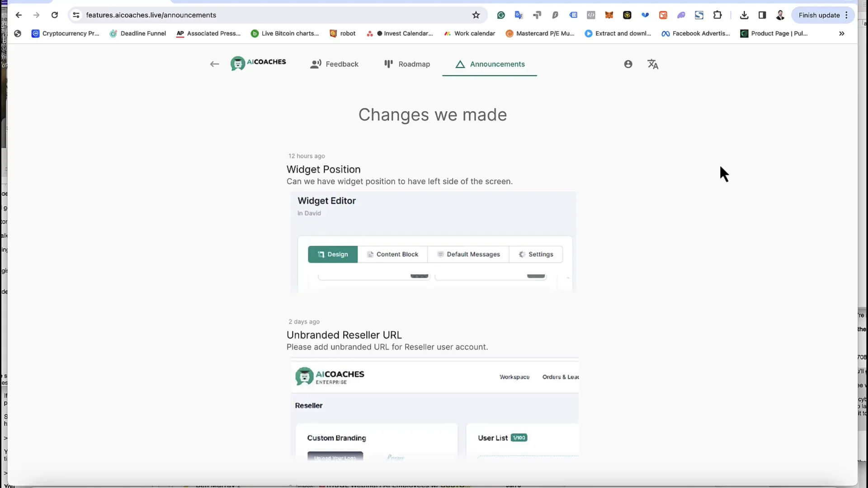Open the Mastercard P/E bookmark
This screenshot has height=488, width=868.
tap(540, 33)
